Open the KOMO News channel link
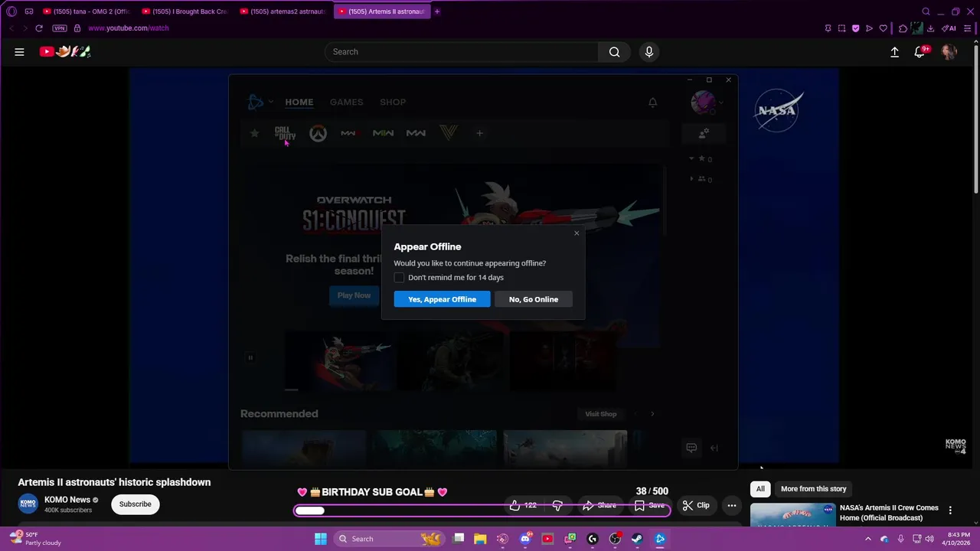This screenshot has height=551, width=980. click(x=67, y=500)
